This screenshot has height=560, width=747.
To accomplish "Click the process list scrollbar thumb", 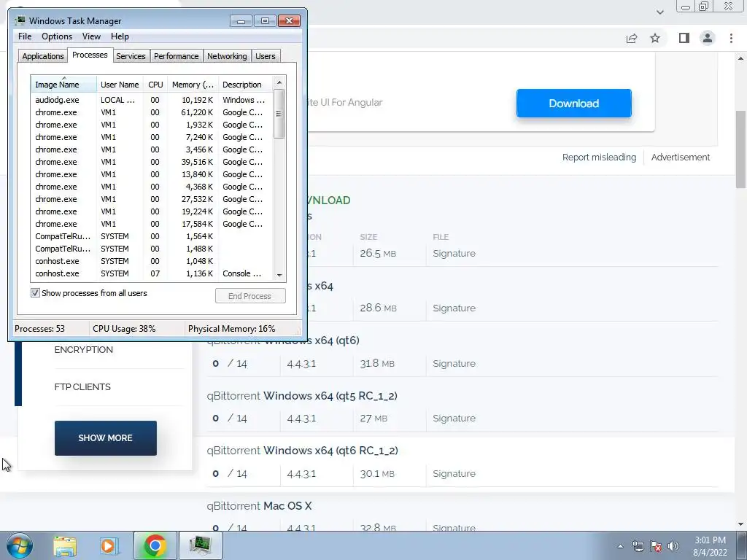I will 279,113.
